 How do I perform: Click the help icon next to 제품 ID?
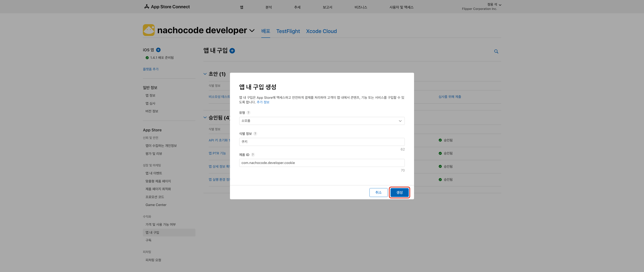click(253, 155)
